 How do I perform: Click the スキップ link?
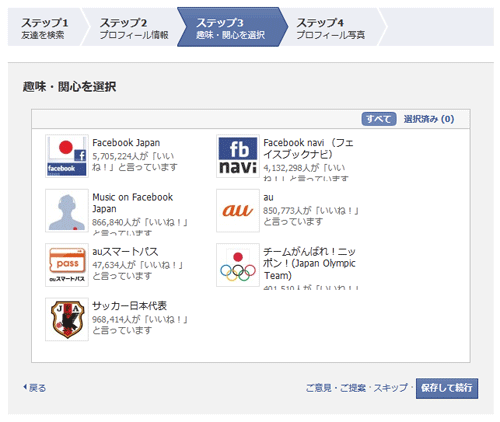coord(390,388)
